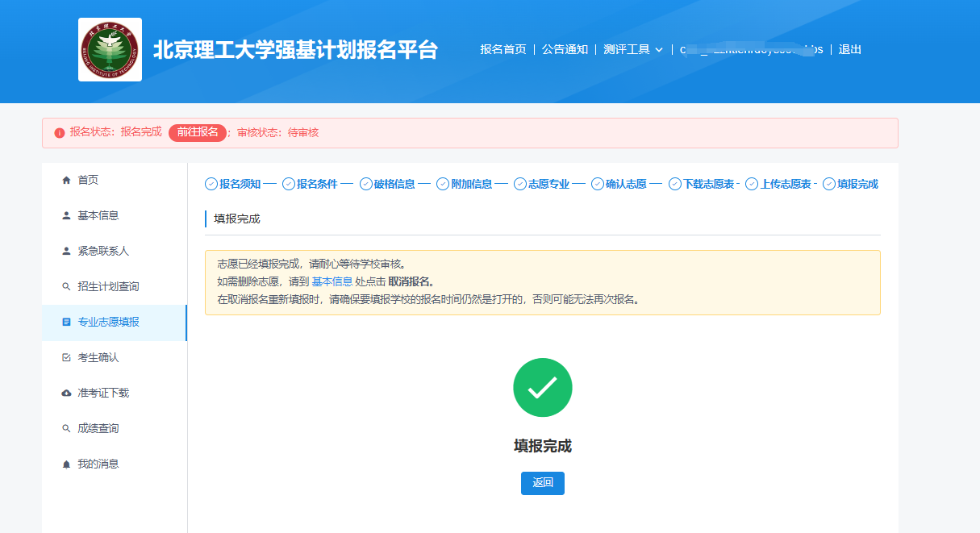The width and height of the screenshot is (980, 533).
Task: Go to the 下载志愿表 step label
Action: pyautogui.click(x=709, y=184)
